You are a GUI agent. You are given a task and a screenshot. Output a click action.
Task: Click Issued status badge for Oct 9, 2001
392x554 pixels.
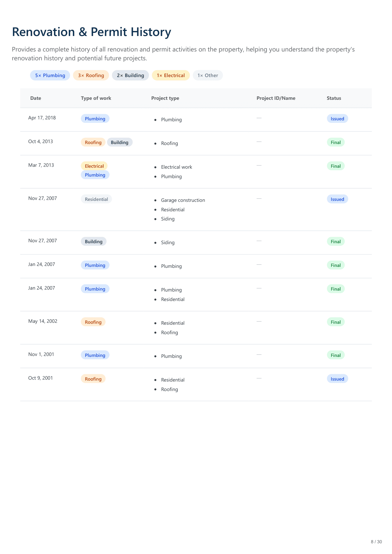[x=337, y=379]
